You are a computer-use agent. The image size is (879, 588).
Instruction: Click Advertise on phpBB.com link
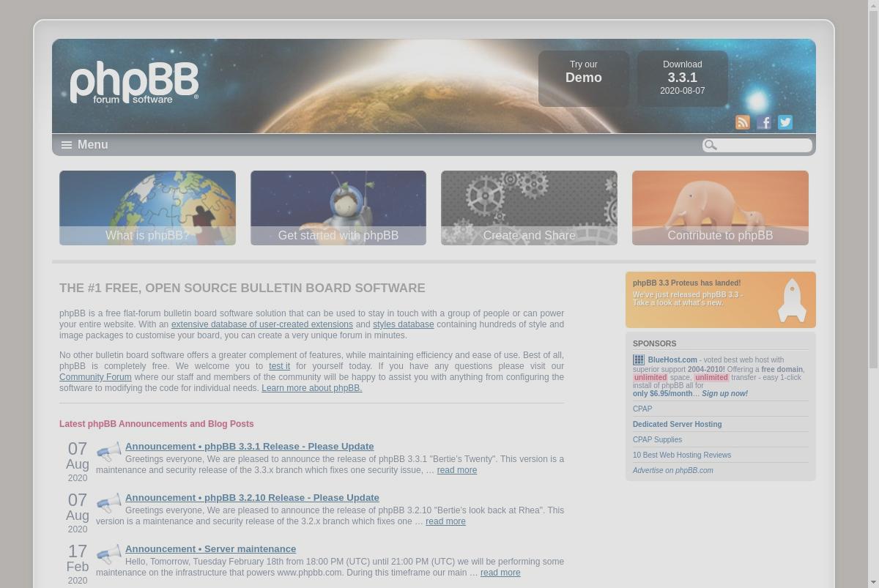(x=673, y=470)
